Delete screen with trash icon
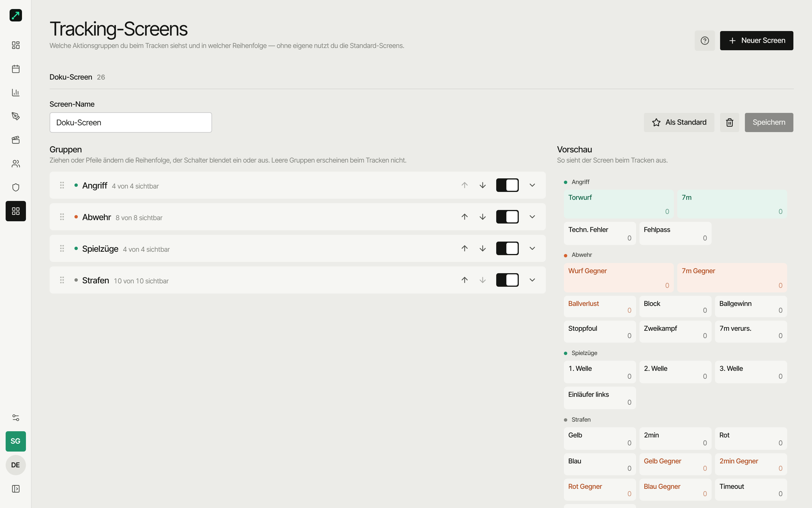The width and height of the screenshot is (812, 508). pos(729,122)
